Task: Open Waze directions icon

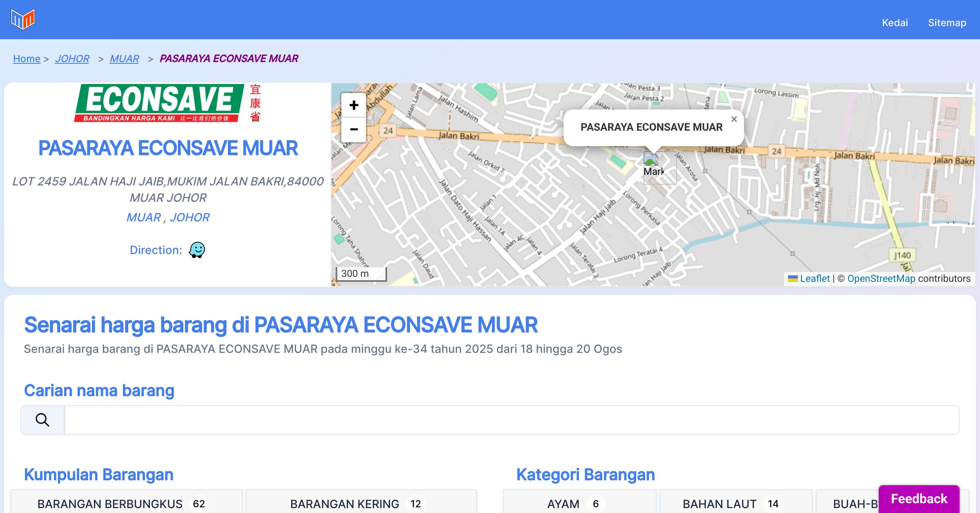Action: (x=197, y=250)
